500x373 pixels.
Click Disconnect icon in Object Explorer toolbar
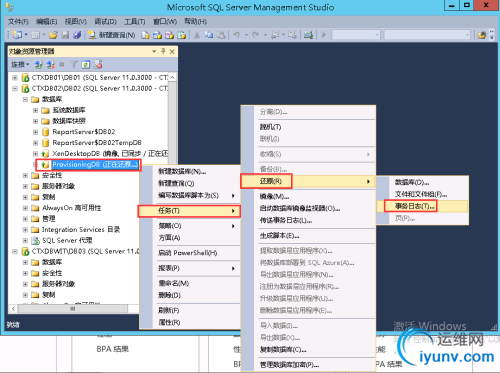[50, 64]
